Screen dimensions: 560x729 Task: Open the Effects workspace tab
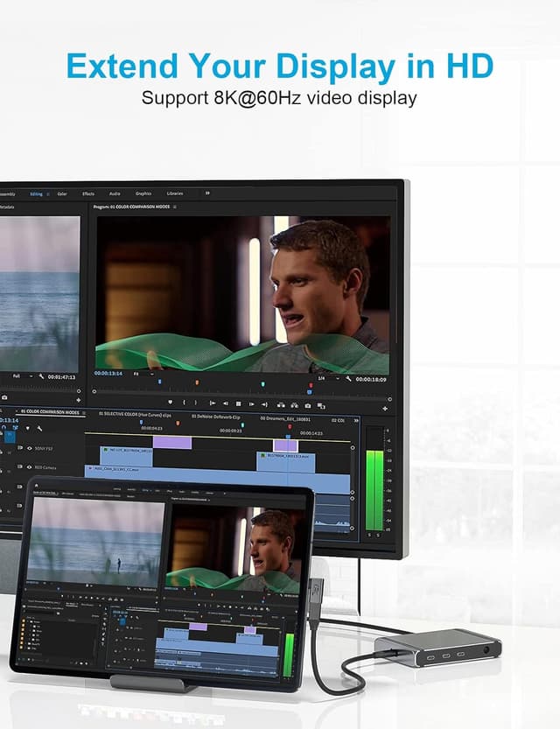tap(88, 193)
